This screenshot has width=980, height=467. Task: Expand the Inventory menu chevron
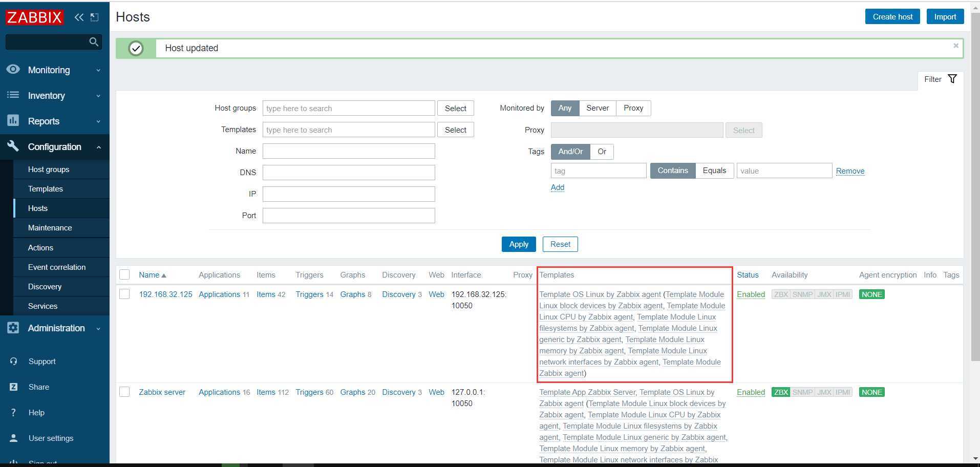pyautogui.click(x=98, y=96)
